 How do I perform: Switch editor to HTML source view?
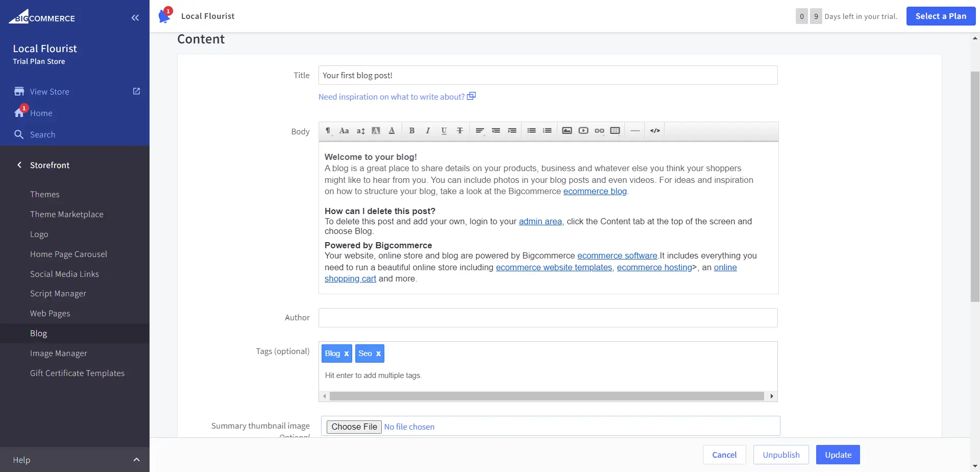[x=655, y=131]
